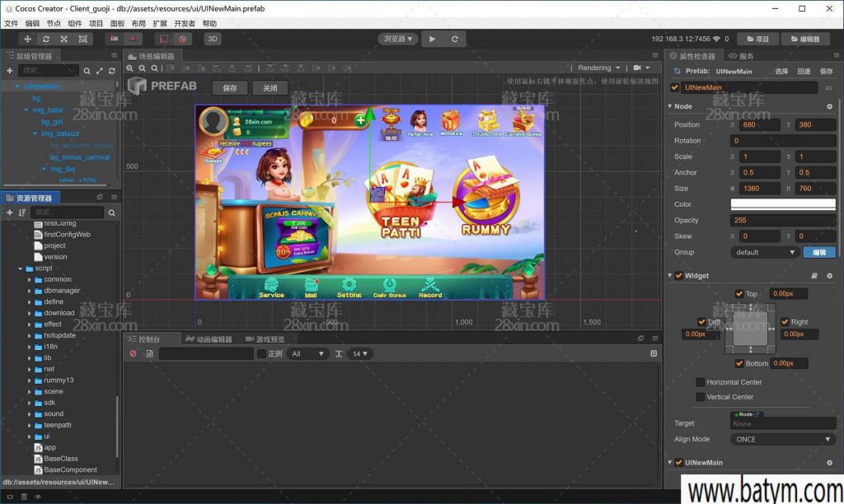Image resolution: width=844 pixels, height=504 pixels.
Task: Click the assets search magnifier icon
Action: (112, 212)
